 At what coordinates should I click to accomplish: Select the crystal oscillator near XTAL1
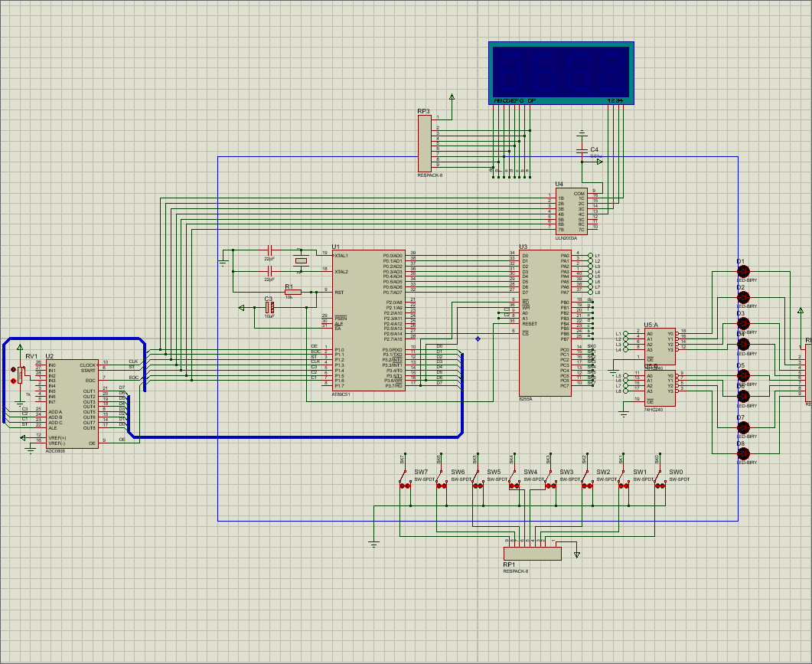pyautogui.click(x=301, y=260)
